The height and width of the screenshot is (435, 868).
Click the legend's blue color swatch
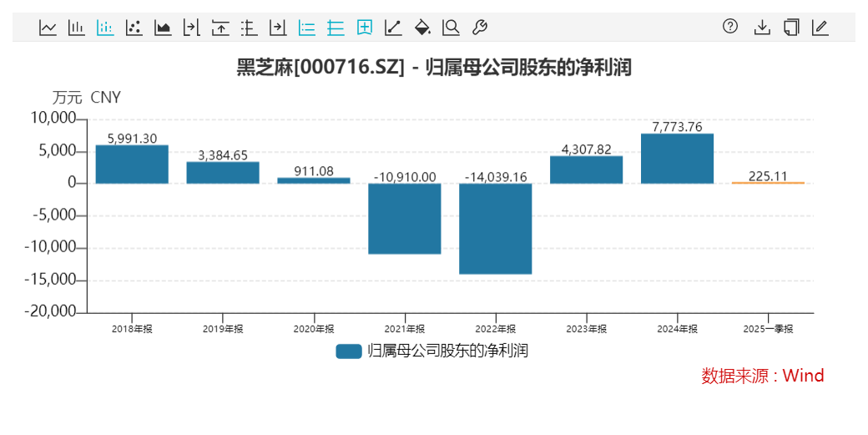pyautogui.click(x=349, y=351)
